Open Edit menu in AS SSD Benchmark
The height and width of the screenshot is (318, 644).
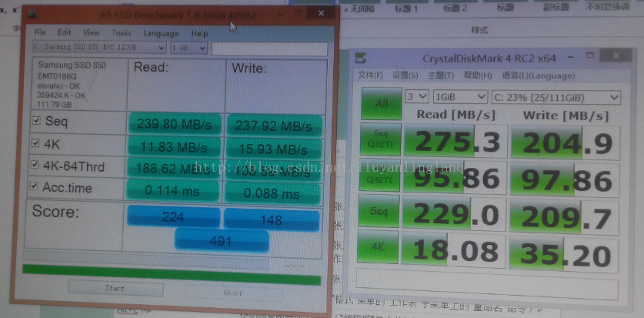point(64,32)
